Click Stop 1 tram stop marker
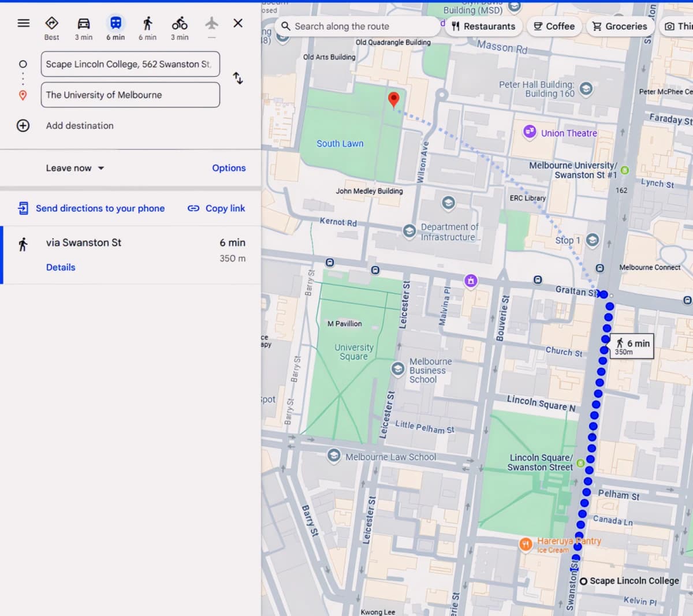Image resolution: width=693 pixels, height=616 pixels. 593,240
